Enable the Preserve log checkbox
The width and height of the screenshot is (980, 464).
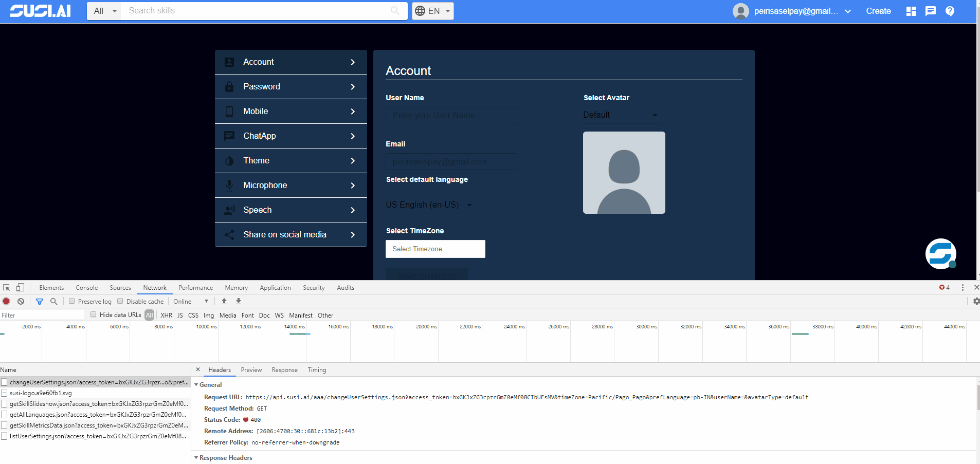click(x=72, y=301)
